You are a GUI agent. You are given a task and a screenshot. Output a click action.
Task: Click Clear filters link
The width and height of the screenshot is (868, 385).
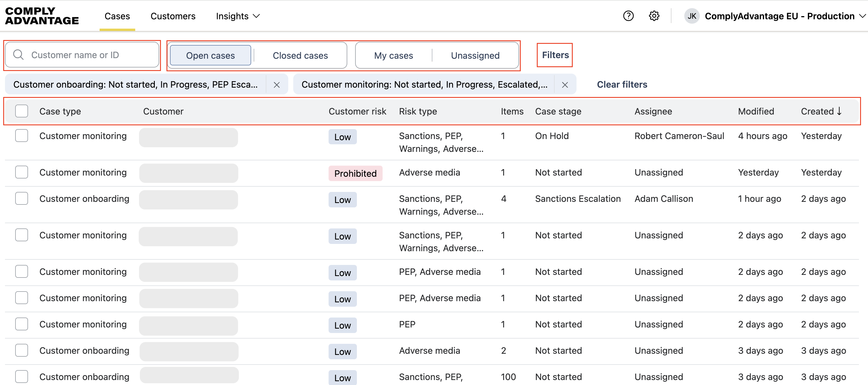coord(622,85)
